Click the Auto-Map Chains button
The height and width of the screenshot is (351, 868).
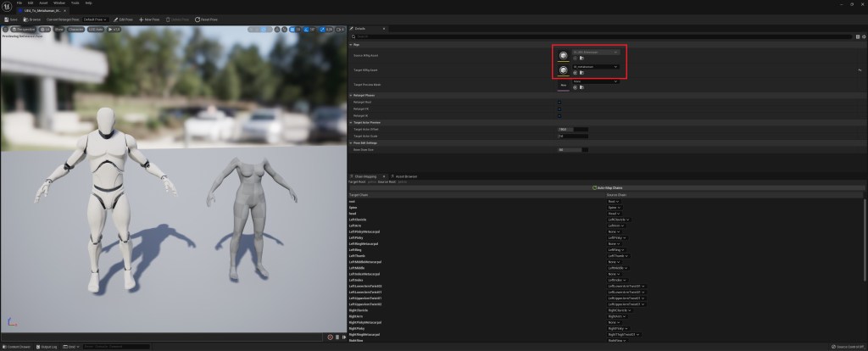(x=606, y=187)
